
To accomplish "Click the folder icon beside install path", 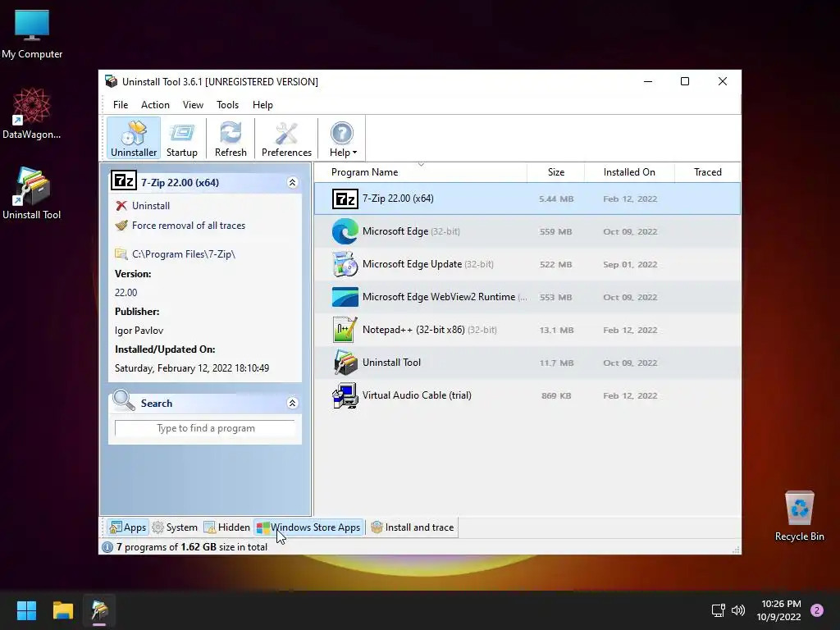I will (121, 254).
